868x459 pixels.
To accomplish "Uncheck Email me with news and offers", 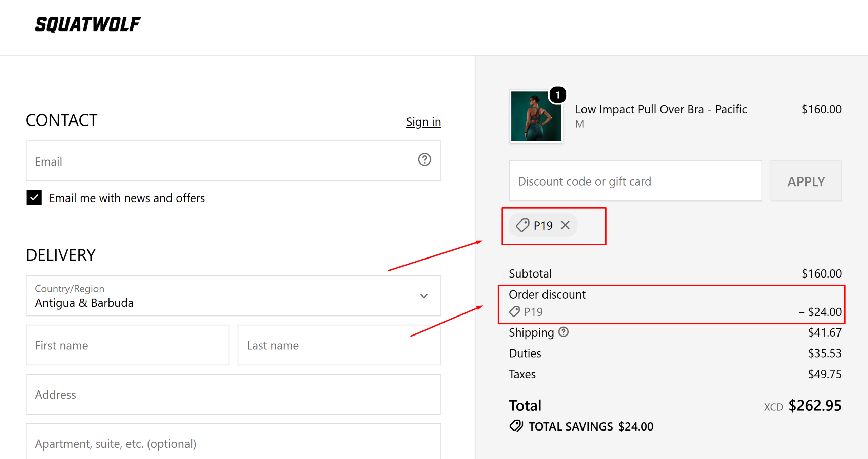I will (x=34, y=197).
